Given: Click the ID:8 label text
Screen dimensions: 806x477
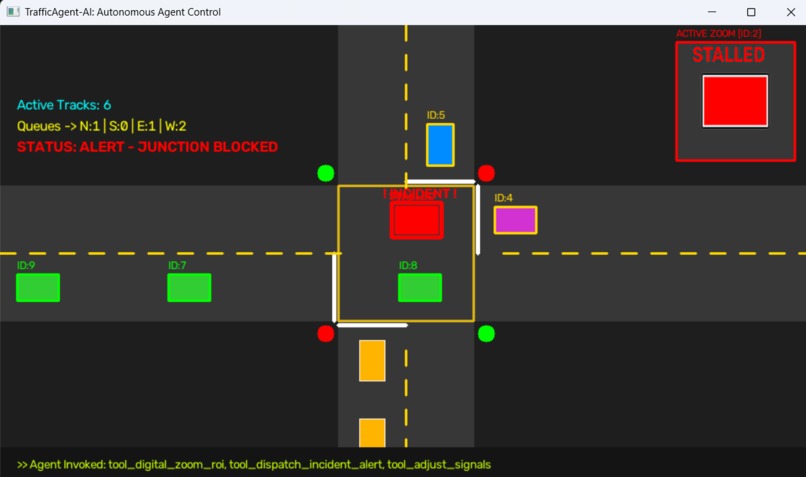Looking at the screenshot, I should click(x=408, y=265).
